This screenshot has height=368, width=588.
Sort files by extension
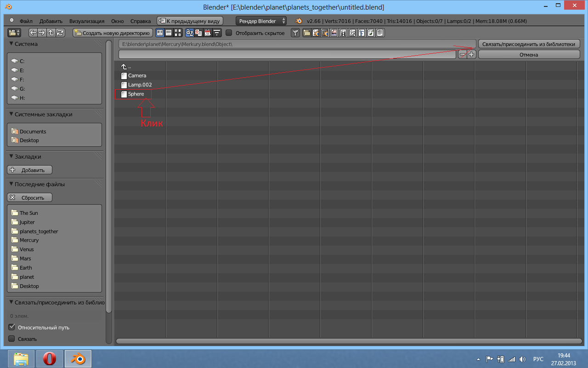click(x=198, y=33)
